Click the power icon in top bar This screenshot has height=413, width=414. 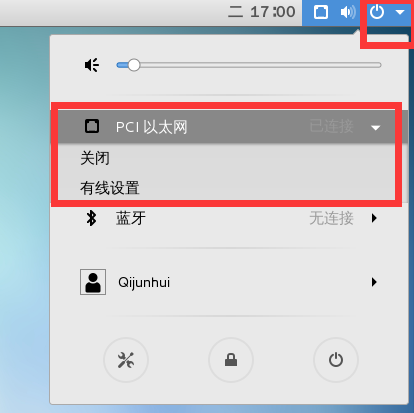(377, 12)
